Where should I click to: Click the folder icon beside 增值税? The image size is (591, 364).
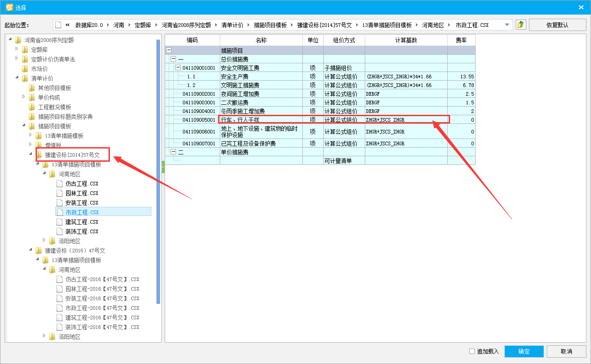[x=38, y=145]
